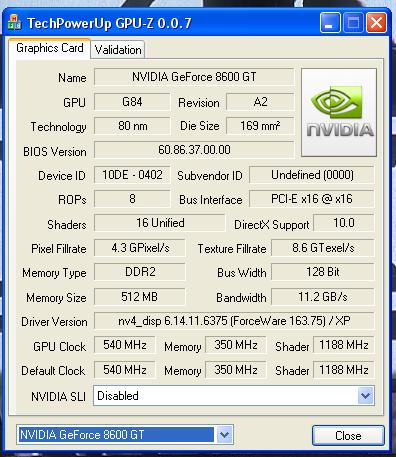Click the ROPs value 8
Screen dimensions: 396x457
[x=132, y=199]
